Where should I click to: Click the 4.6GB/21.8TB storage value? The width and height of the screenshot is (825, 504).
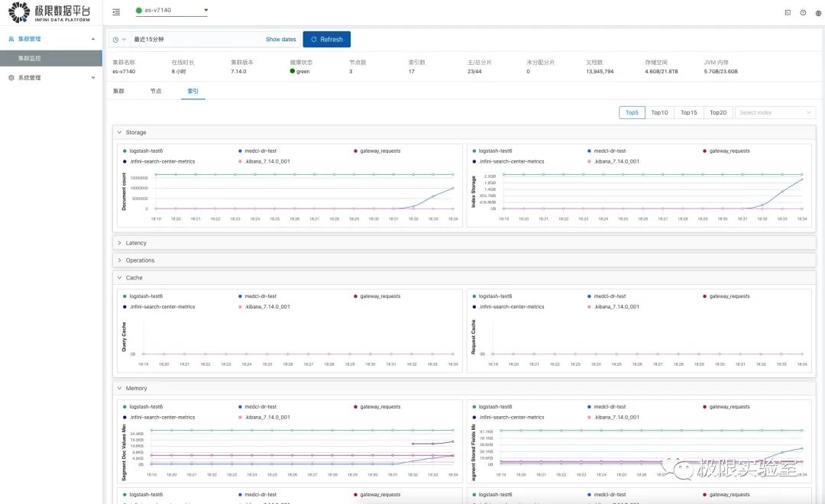[662, 72]
